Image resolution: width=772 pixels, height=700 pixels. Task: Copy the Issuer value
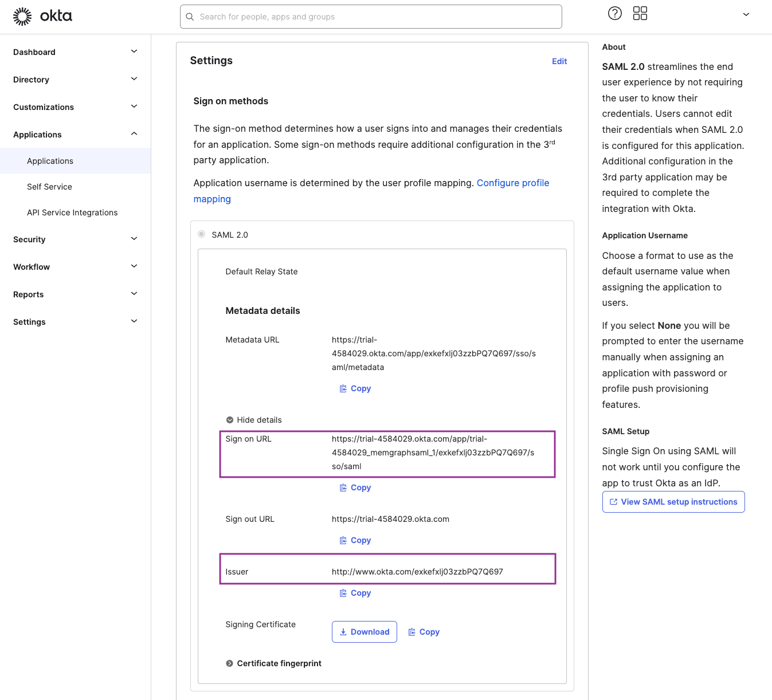355,593
